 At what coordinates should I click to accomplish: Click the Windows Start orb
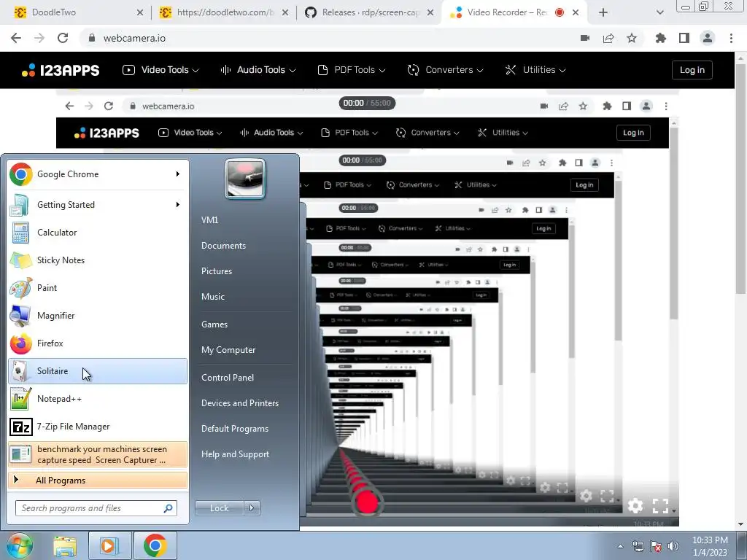tap(20, 545)
